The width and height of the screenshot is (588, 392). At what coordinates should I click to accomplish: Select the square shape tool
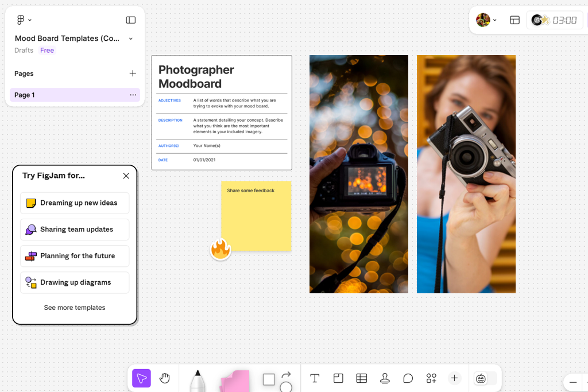click(x=269, y=379)
